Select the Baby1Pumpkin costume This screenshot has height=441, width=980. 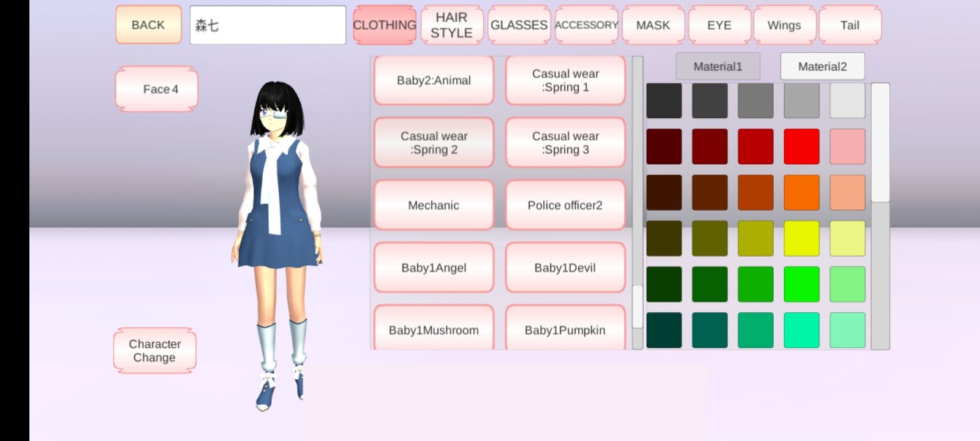(x=565, y=330)
